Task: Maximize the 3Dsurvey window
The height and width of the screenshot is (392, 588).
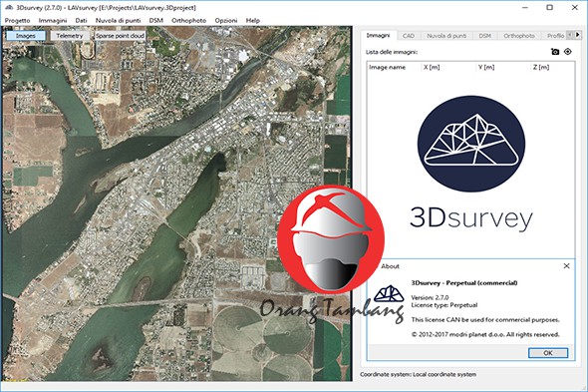Action: (550, 7)
